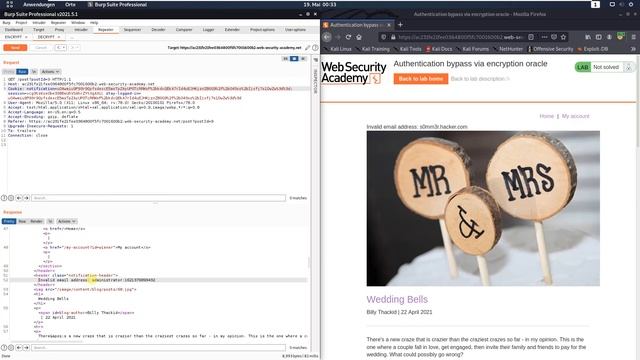Switch to the Proxy tab
640x360 pixels.
point(60,30)
